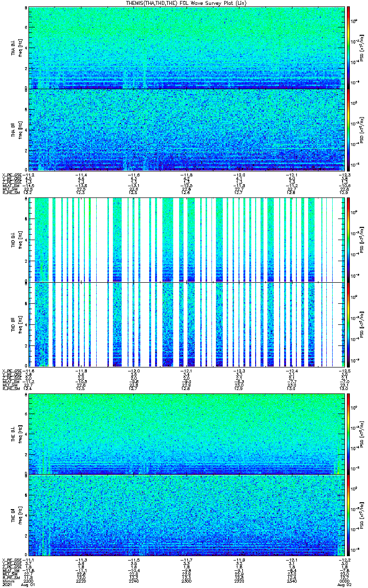Click the color bar beside the THD B-parallel panel
Image resolution: width=368 pixels, height=588 pixels.
coord(348,324)
